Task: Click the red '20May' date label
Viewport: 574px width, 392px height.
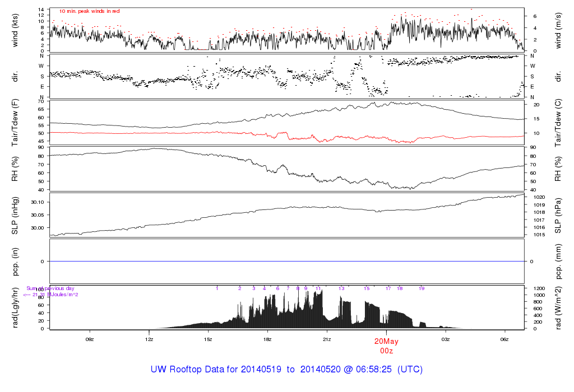Action: [386, 341]
